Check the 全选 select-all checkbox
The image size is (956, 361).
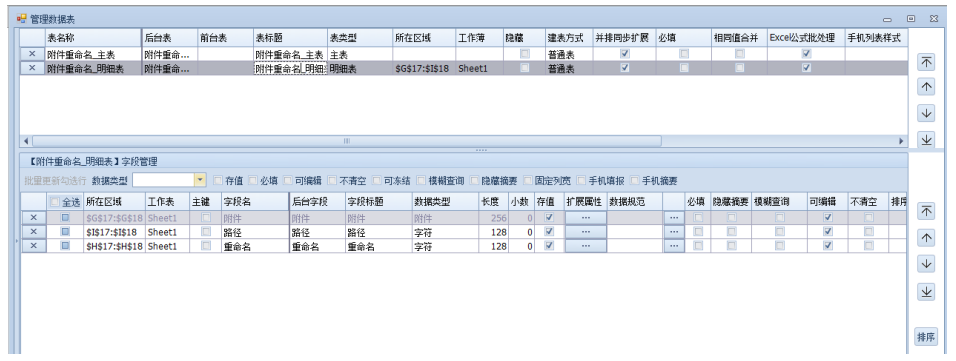click(x=55, y=202)
